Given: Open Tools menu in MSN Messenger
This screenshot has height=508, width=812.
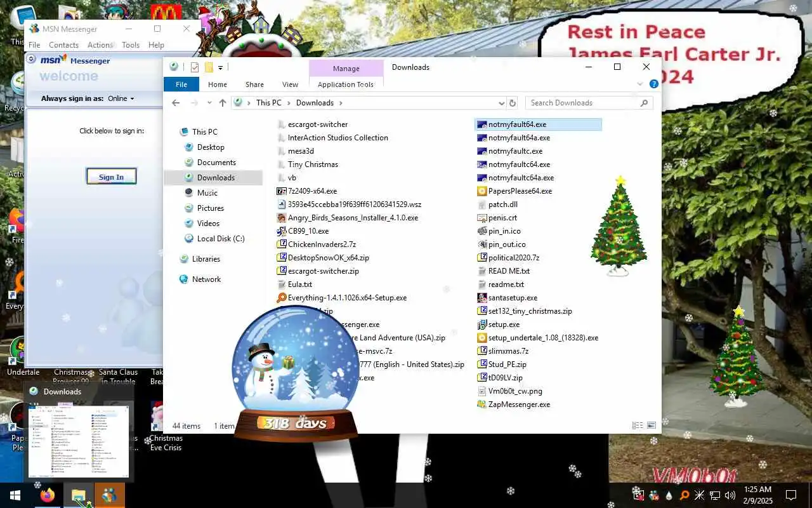Looking at the screenshot, I should 131,45.
